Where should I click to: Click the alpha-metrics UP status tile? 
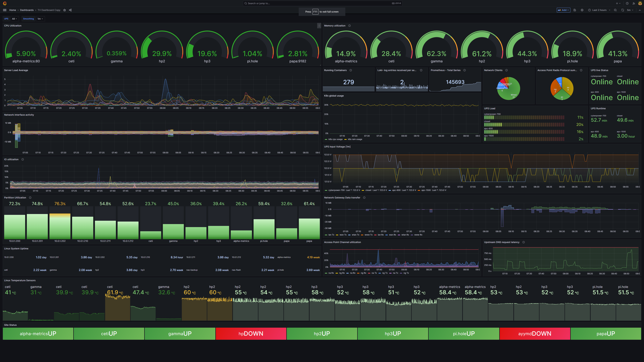[x=38, y=334]
